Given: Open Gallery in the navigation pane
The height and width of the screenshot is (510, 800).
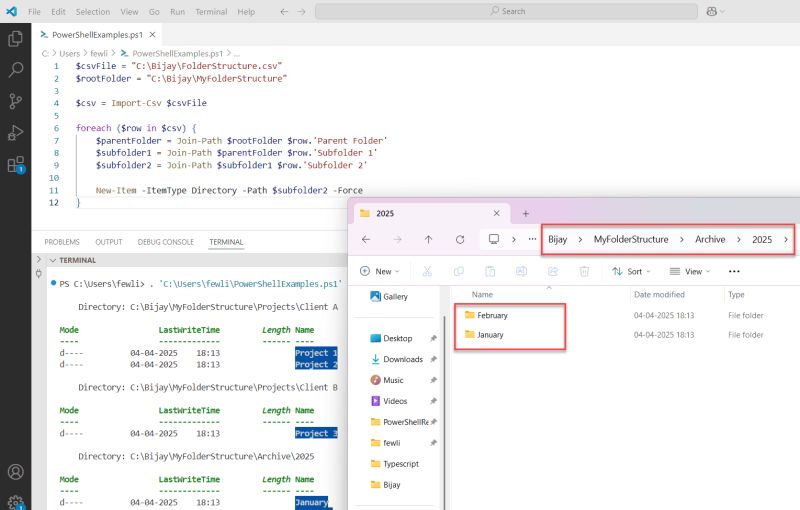Looking at the screenshot, I should (x=389, y=296).
